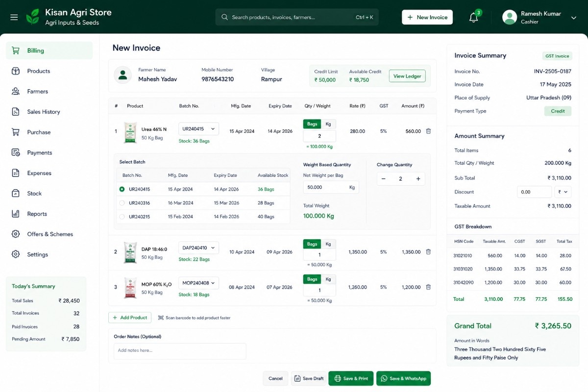The image size is (588, 392).
Task: Click the Order Notes text field
Action: pyautogui.click(x=180, y=351)
